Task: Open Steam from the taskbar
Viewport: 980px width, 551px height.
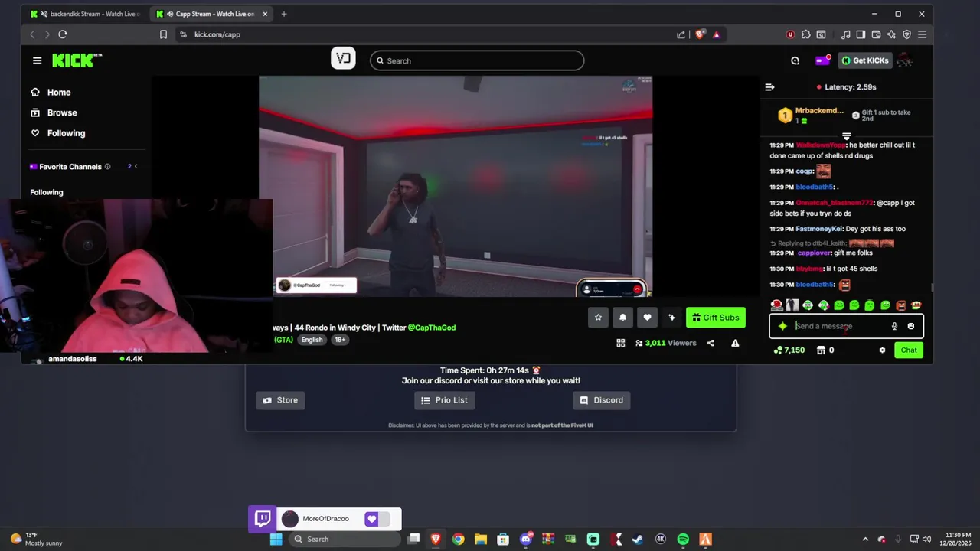Action: pos(637,539)
